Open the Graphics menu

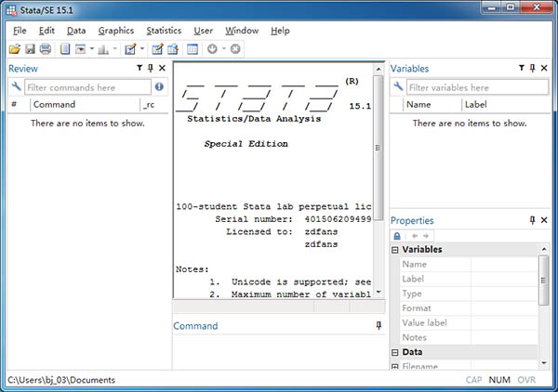pyautogui.click(x=116, y=31)
